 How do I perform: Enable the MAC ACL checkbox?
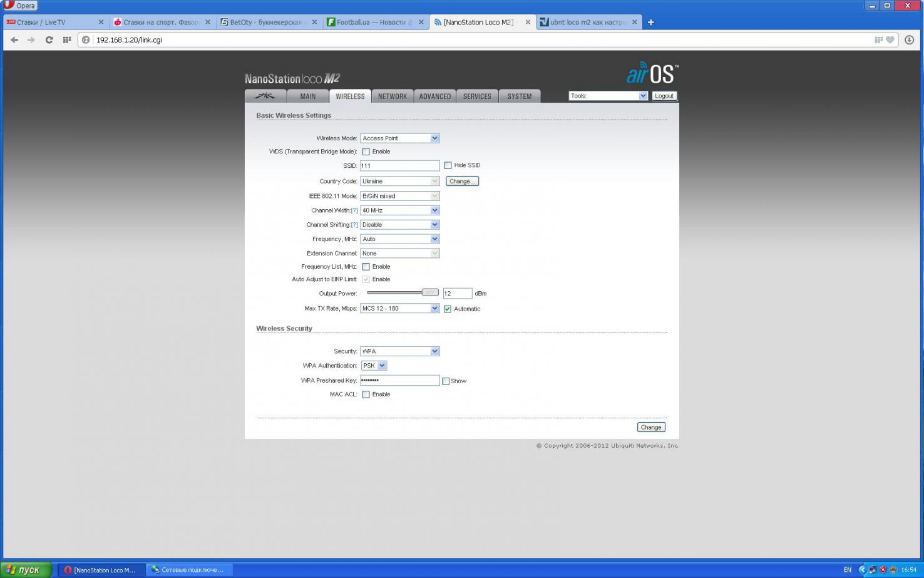[366, 395]
